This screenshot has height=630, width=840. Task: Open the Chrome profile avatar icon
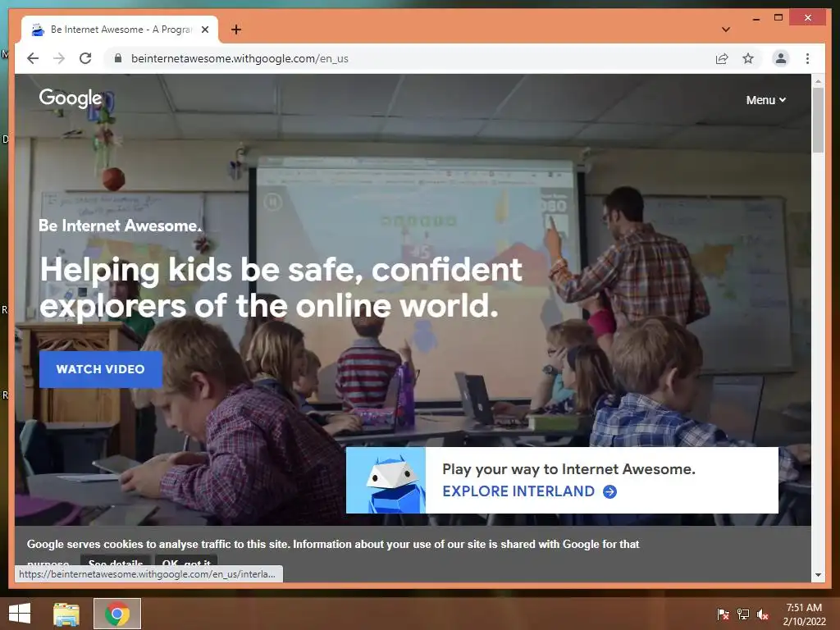pos(781,58)
